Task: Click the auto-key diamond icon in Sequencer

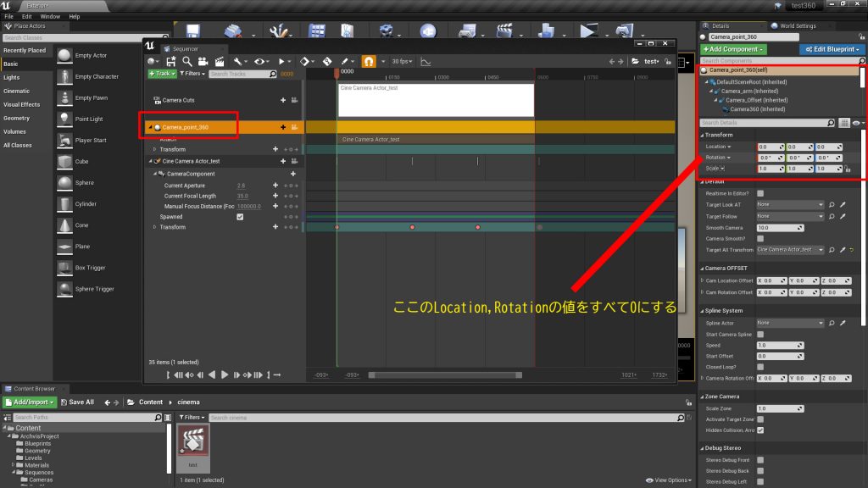Action: (x=327, y=61)
